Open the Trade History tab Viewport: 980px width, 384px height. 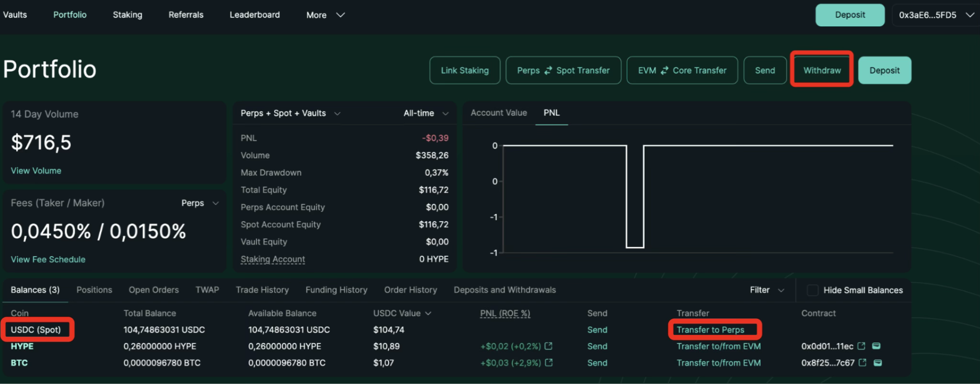click(x=262, y=290)
